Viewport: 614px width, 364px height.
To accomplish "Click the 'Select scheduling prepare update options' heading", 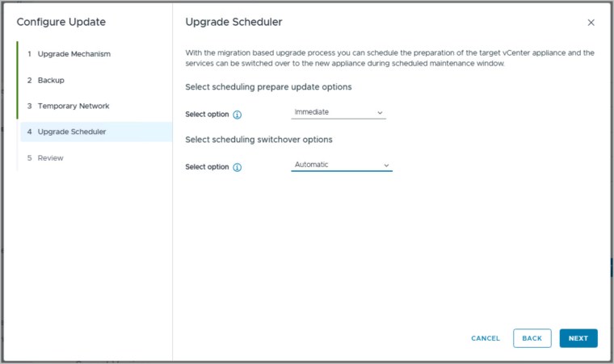I will [268, 86].
